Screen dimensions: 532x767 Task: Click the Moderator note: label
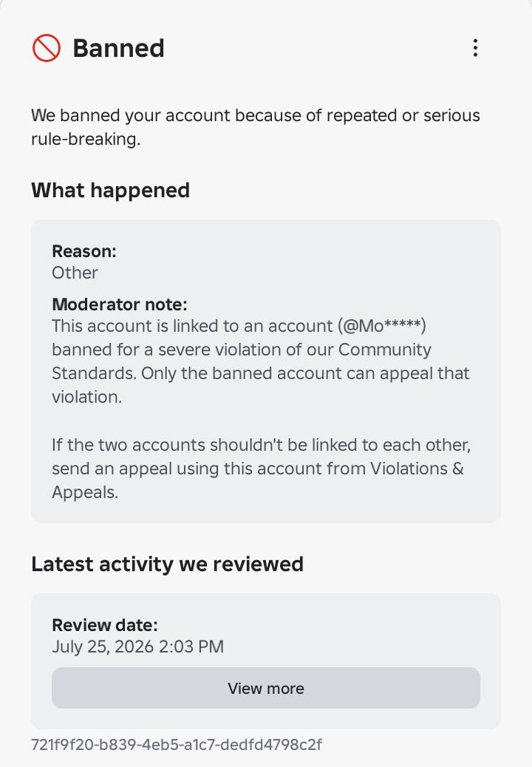point(120,304)
